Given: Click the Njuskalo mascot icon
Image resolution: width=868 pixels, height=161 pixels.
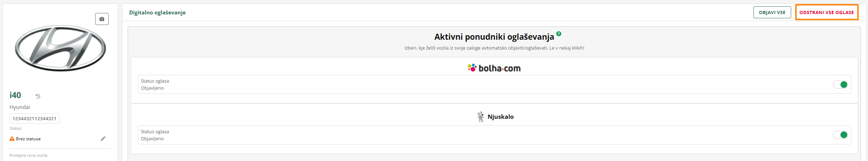Looking at the screenshot, I should (481, 117).
